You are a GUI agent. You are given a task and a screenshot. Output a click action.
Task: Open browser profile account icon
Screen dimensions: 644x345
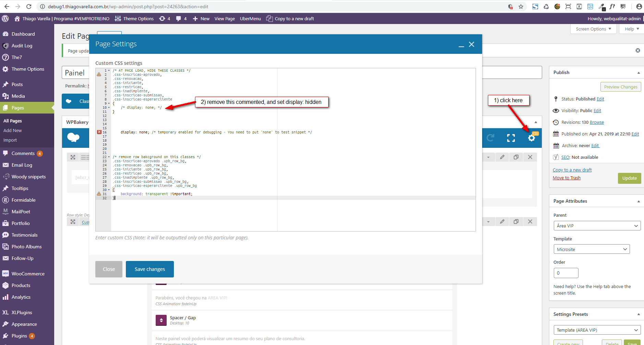coord(639,7)
